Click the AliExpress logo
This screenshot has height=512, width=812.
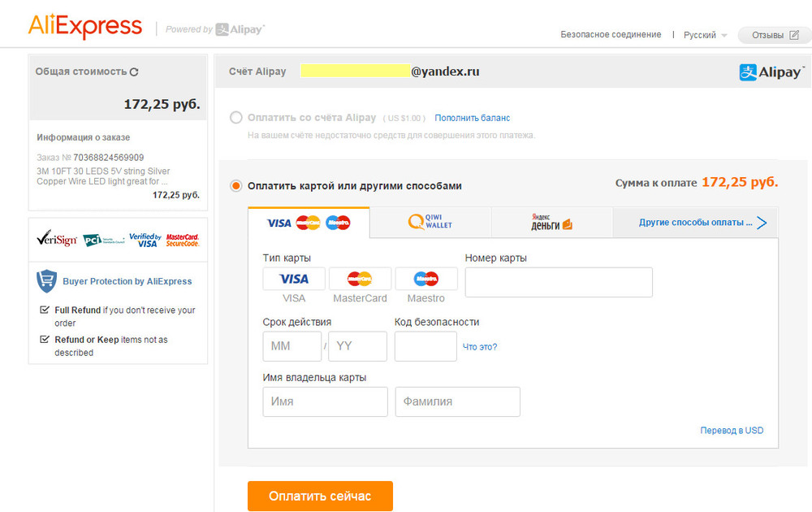(x=84, y=26)
